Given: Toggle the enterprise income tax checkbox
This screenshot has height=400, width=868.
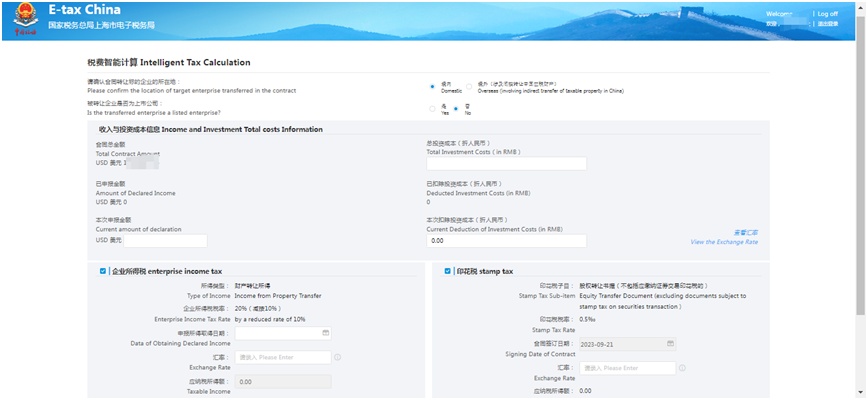Looking at the screenshot, I should click(x=103, y=271).
